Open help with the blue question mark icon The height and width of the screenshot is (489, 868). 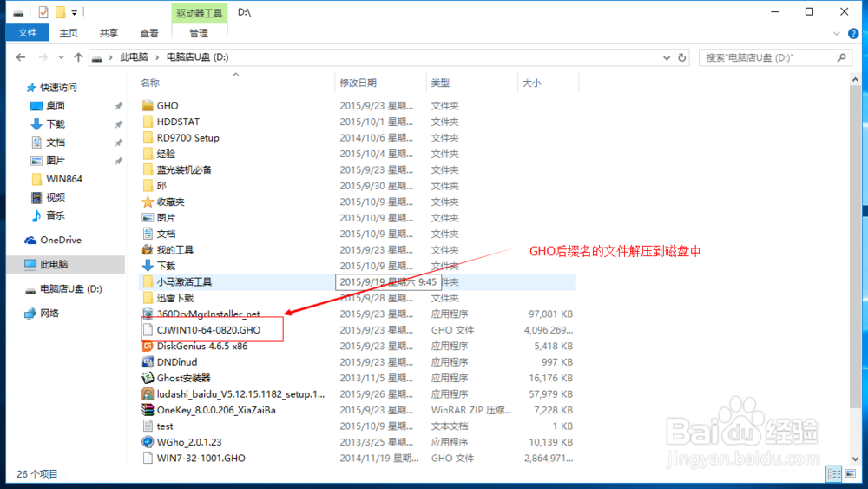click(853, 34)
